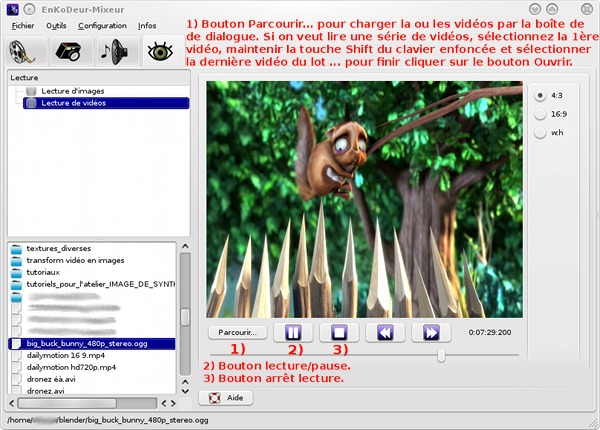Open the camera image tab
Screen dimensions: 600x430
pos(71,51)
